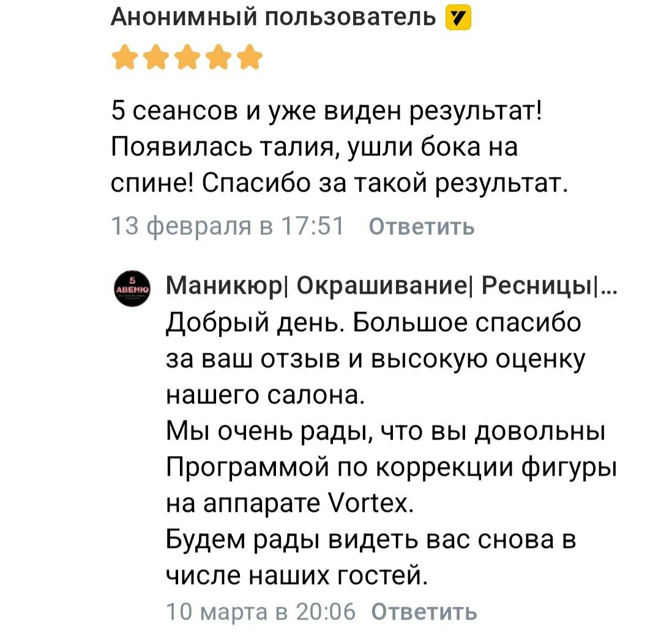Click the first rating star
The image size is (661, 644).
[x=125, y=59]
